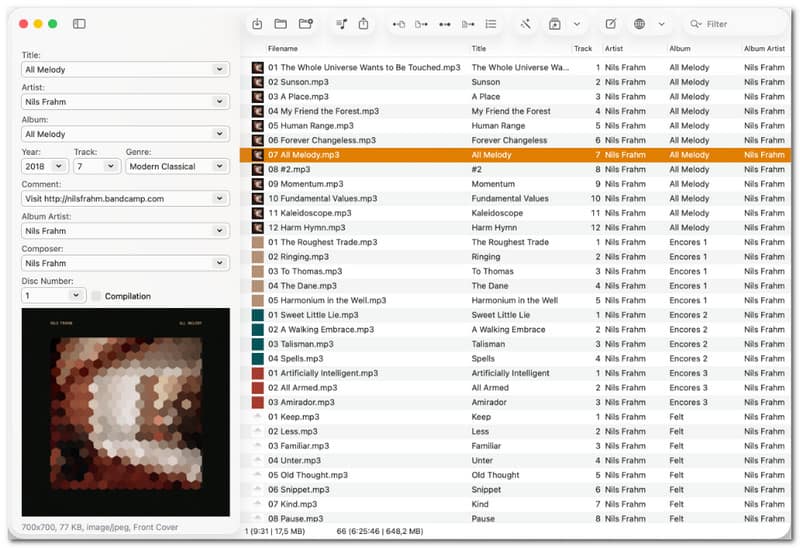Open a folder with the folder icon
Viewport: 800px width, 548px height.
point(281,23)
